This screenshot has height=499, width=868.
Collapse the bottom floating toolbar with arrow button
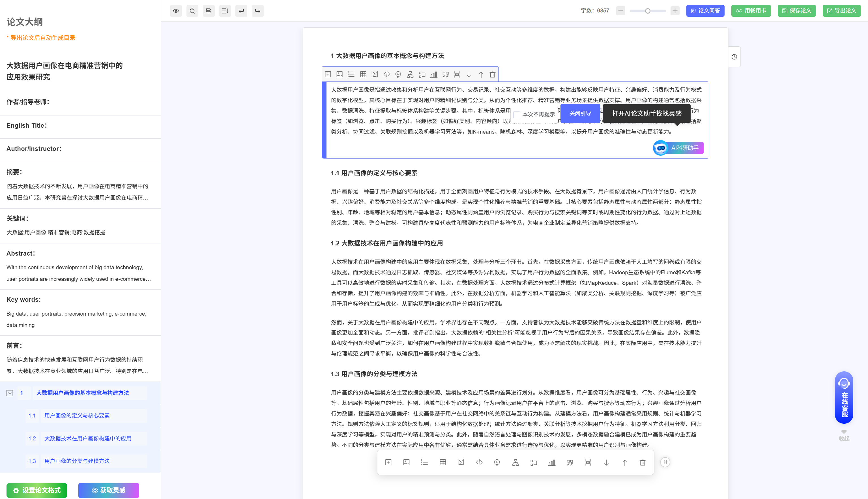click(x=665, y=462)
